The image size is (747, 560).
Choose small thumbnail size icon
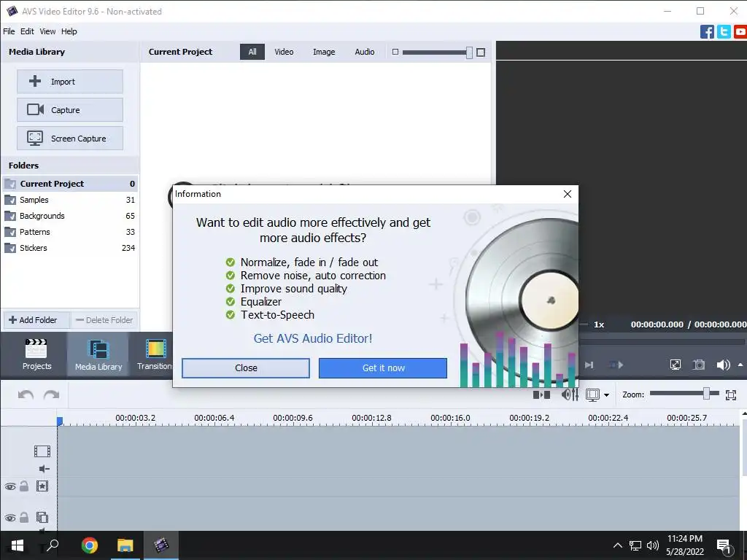coord(395,52)
